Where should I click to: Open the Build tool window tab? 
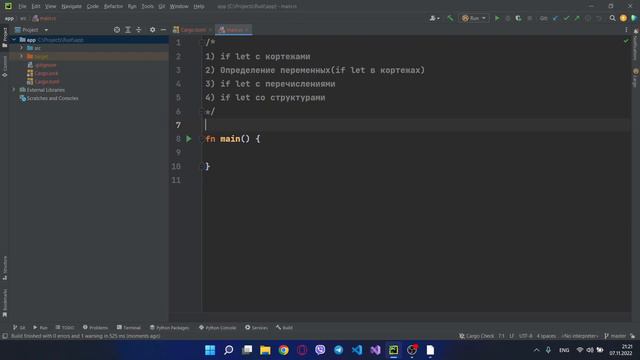284,328
